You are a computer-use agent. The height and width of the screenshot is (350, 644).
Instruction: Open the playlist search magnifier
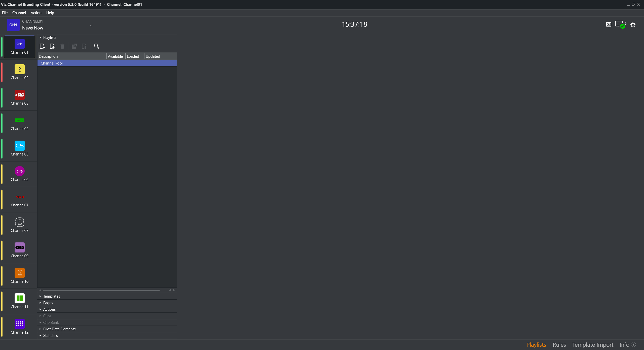96,46
